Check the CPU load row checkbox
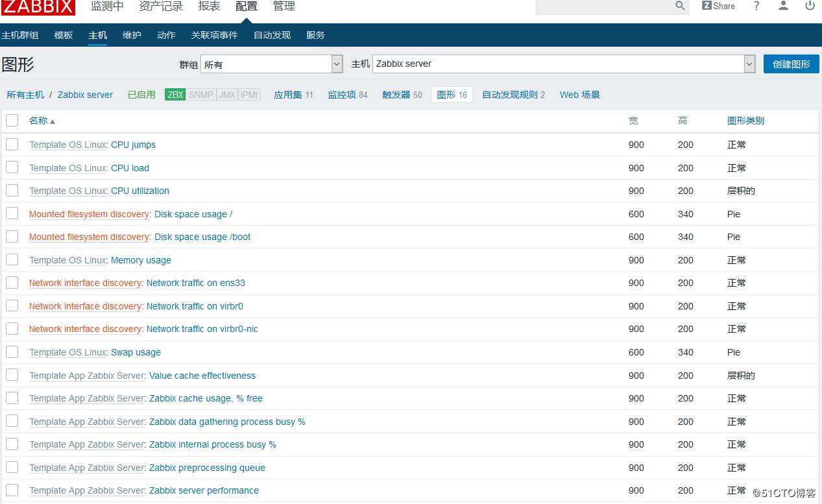Image resolution: width=822 pixels, height=504 pixels. tap(12, 167)
